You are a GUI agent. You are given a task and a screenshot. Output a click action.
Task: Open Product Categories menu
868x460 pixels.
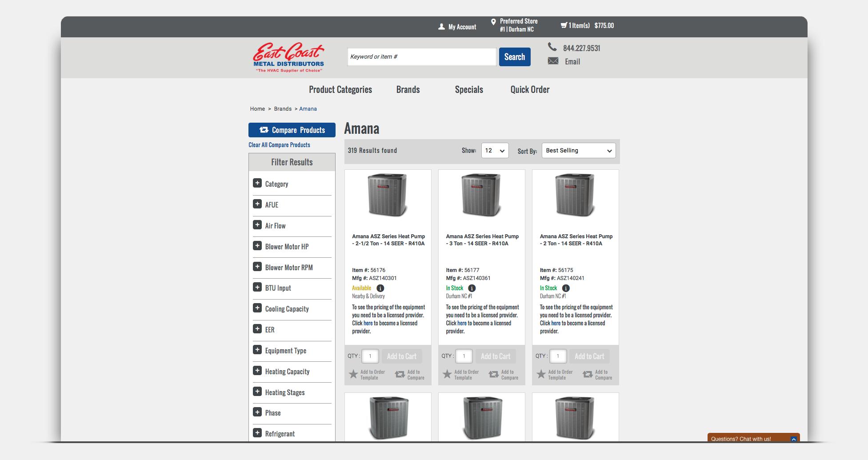tap(340, 90)
